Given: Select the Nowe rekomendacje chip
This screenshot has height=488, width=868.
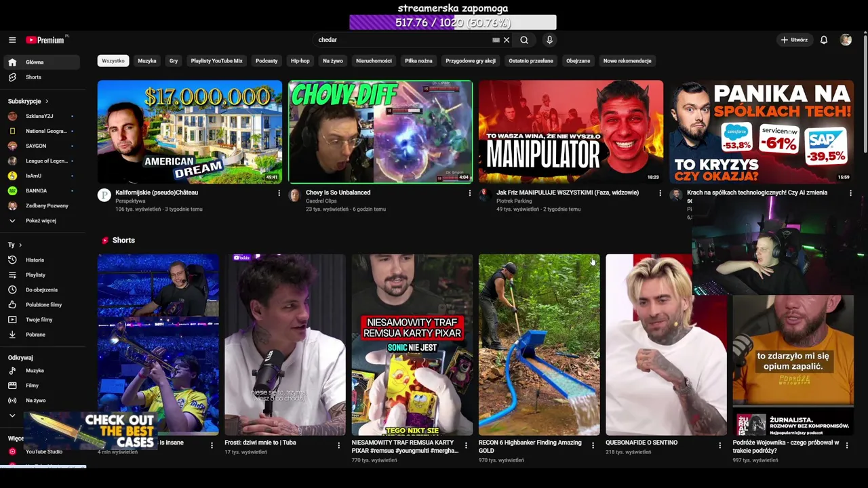Looking at the screenshot, I should (627, 61).
